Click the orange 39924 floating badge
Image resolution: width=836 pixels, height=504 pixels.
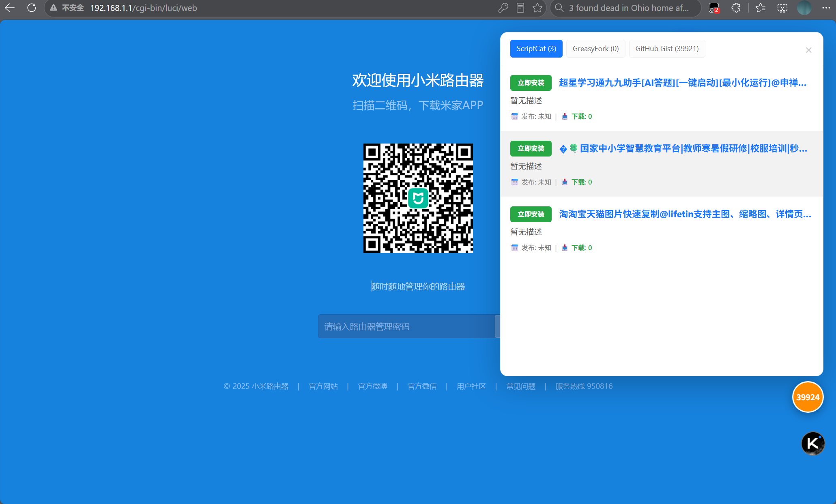pyautogui.click(x=808, y=397)
